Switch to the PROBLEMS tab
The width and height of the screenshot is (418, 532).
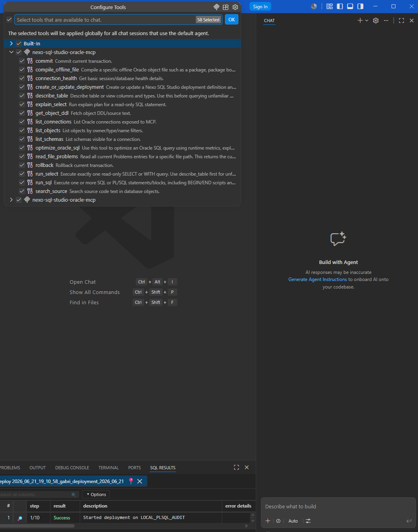click(x=10, y=468)
